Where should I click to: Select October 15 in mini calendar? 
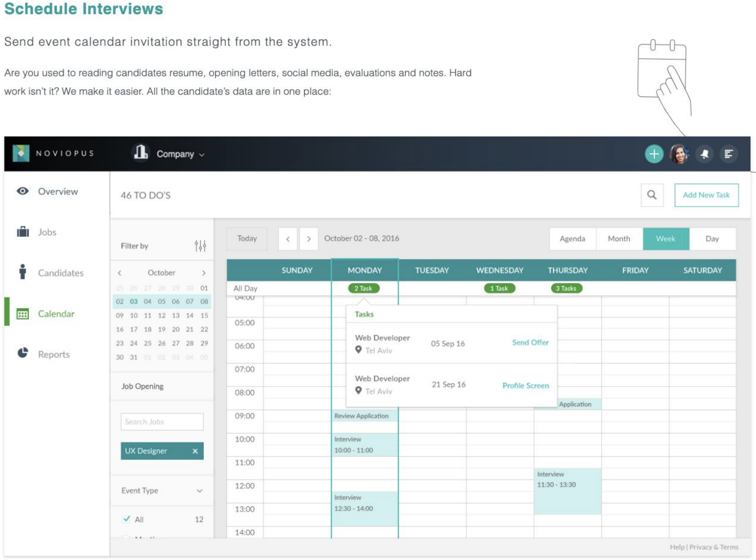point(204,316)
